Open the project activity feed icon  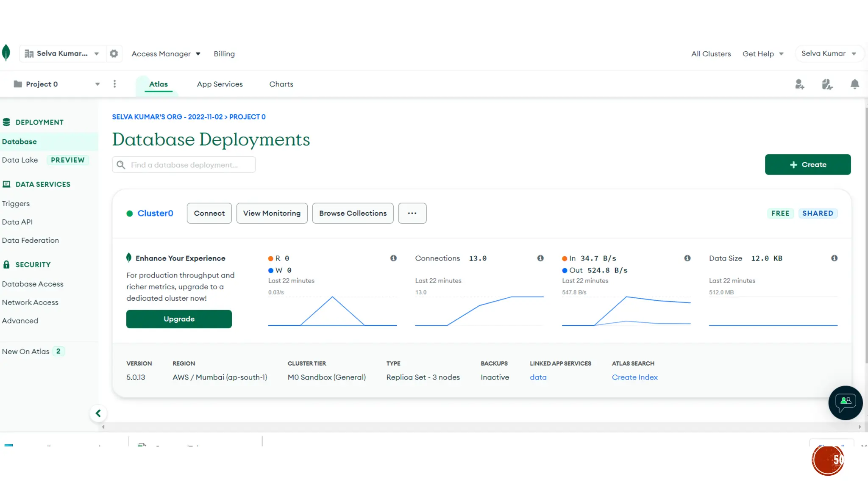(x=827, y=84)
